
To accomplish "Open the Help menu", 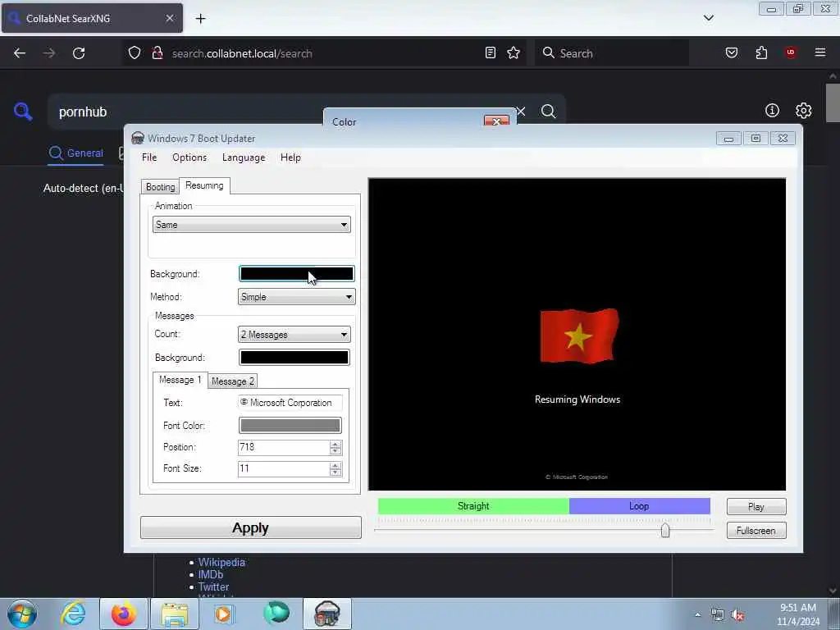I will coord(290,157).
